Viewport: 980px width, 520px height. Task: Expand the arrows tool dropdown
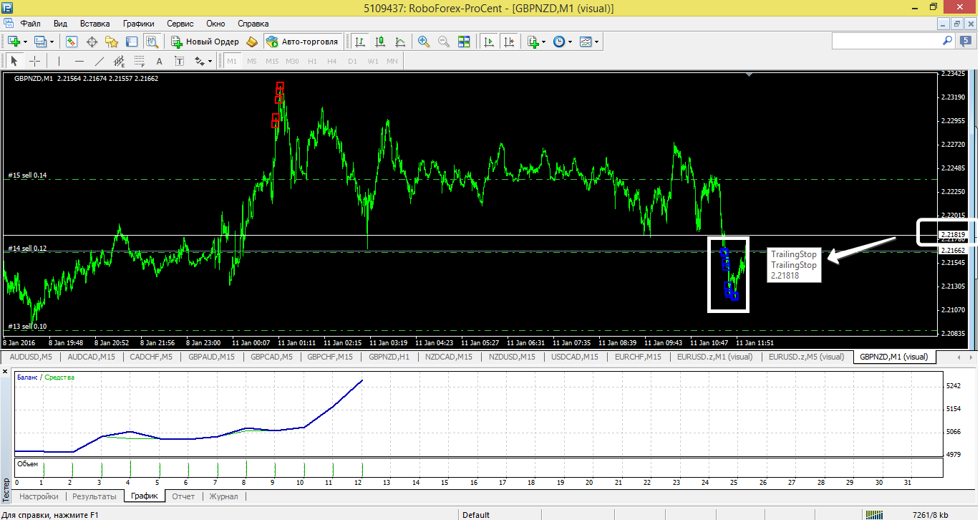click(x=210, y=61)
